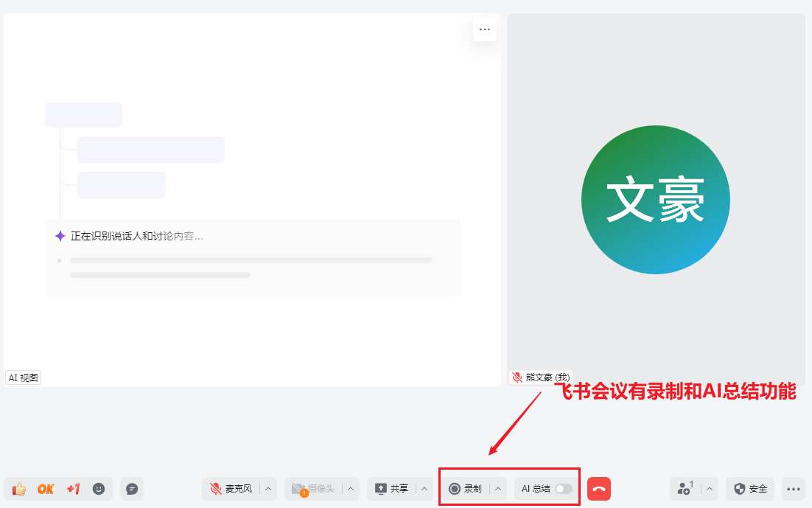The image size is (812, 508).
Task: Toggle the AI 总结 switch
Action: tap(564, 489)
